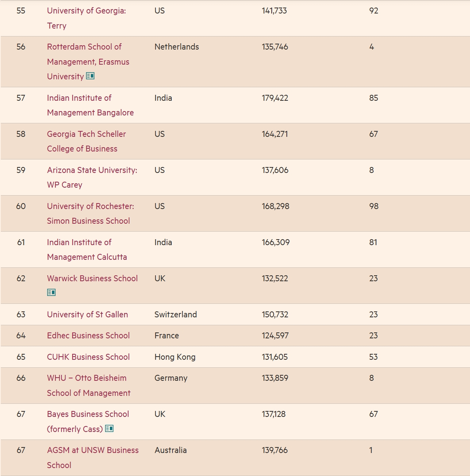Click 132,522 in the Warwick row
The image size is (470, 476).
[275, 278]
